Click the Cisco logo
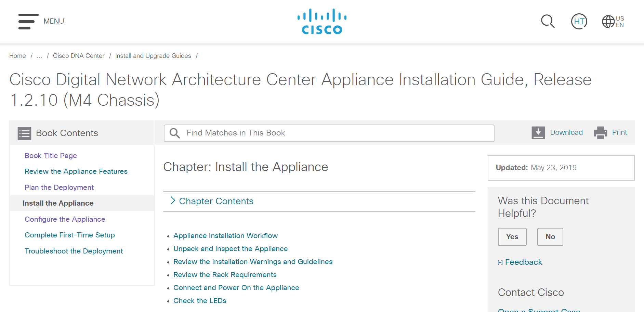The height and width of the screenshot is (312, 644). pyautogui.click(x=321, y=22)
